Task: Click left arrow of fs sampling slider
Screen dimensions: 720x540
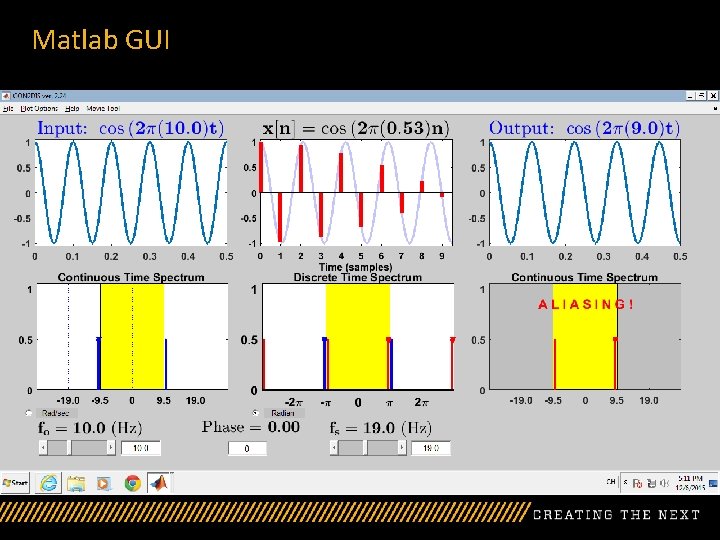Action: (x=334, y=447)
